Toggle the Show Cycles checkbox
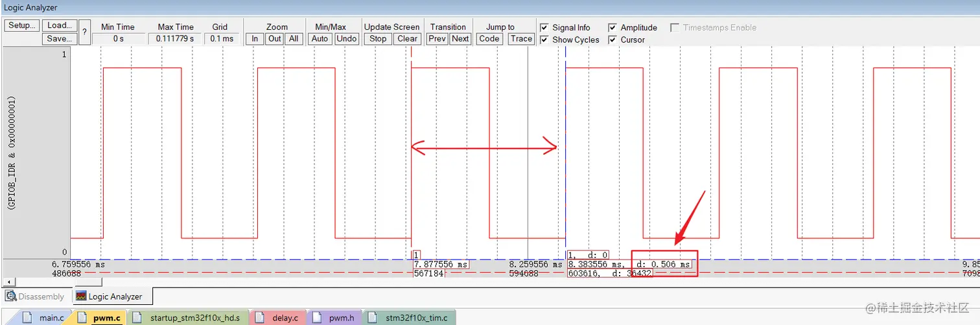Viewport: 980px width, 325px height. click(x=544, y=39)
